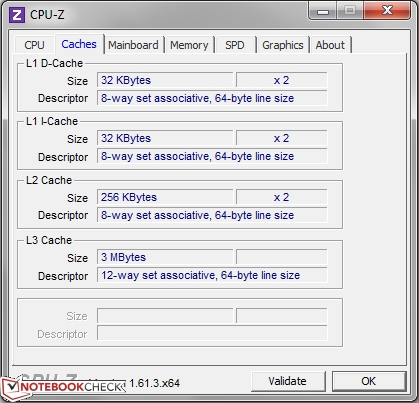Switch to the CPU tab
The width and height of the screenshot is (419, 403).
(34, 45)
